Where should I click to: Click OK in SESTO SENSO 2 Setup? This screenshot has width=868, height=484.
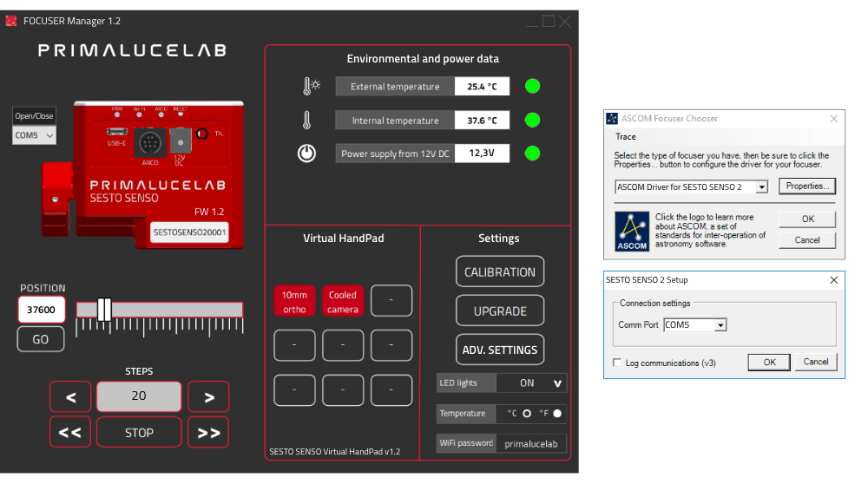point(769,362)
